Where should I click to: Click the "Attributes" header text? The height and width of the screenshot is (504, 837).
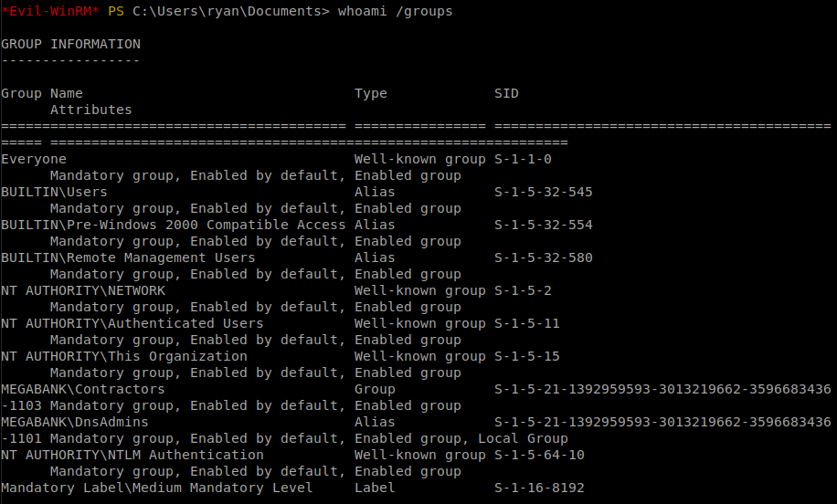coord(90,110)
